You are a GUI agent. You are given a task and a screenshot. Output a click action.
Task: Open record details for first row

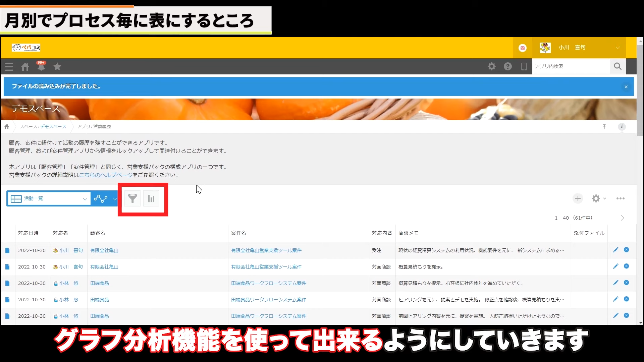(x=7, y=250)
